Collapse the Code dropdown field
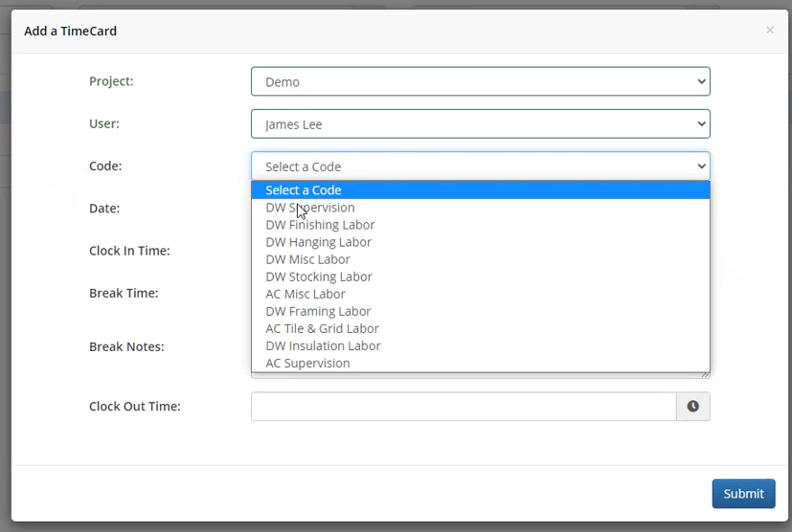The height and width of the screenshot is (532, 792). click(480, 166)
